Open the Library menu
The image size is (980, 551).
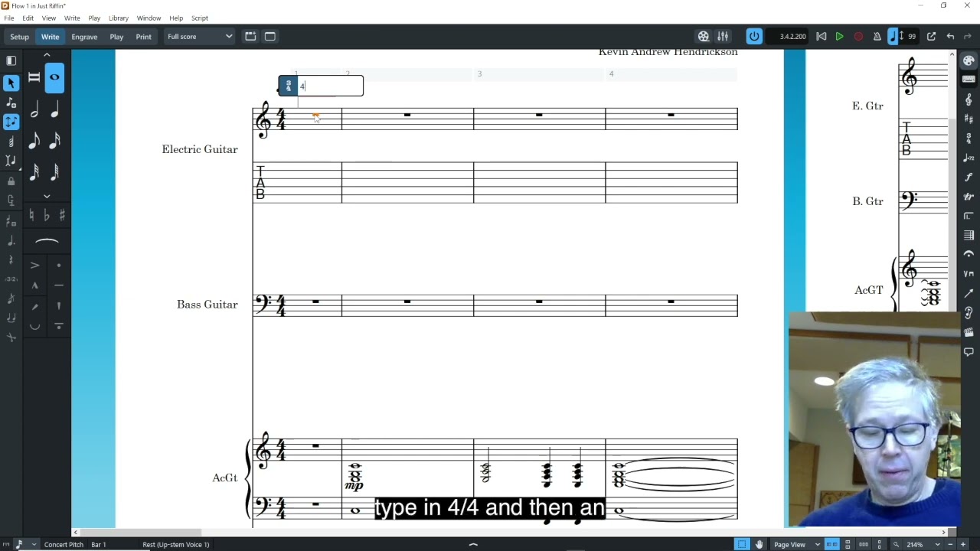[119, 18]
